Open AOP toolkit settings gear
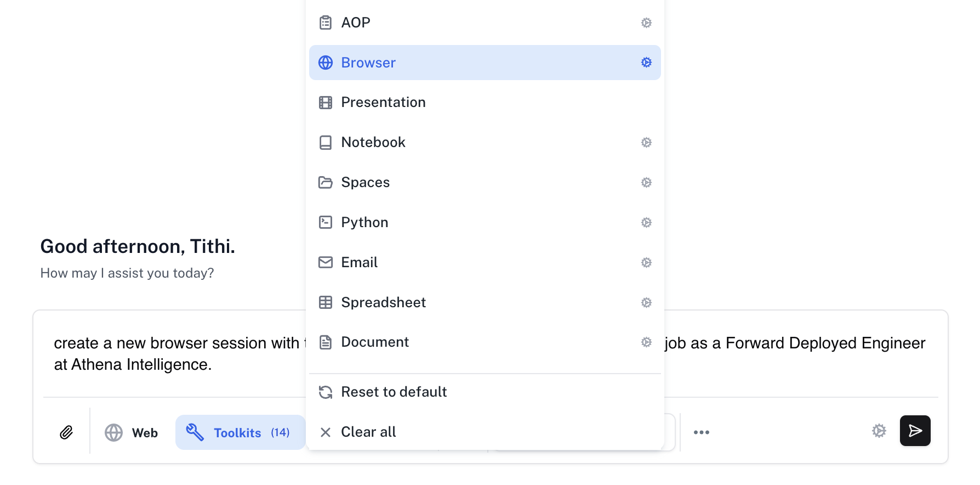This screenshot has height=485, width=980. click(646, 22)
